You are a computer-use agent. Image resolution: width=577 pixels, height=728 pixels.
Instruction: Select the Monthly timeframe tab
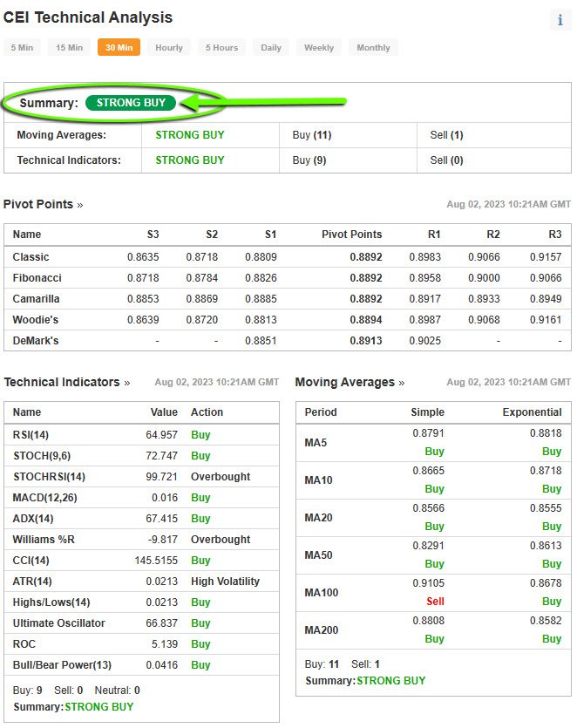tap(373, 48)
